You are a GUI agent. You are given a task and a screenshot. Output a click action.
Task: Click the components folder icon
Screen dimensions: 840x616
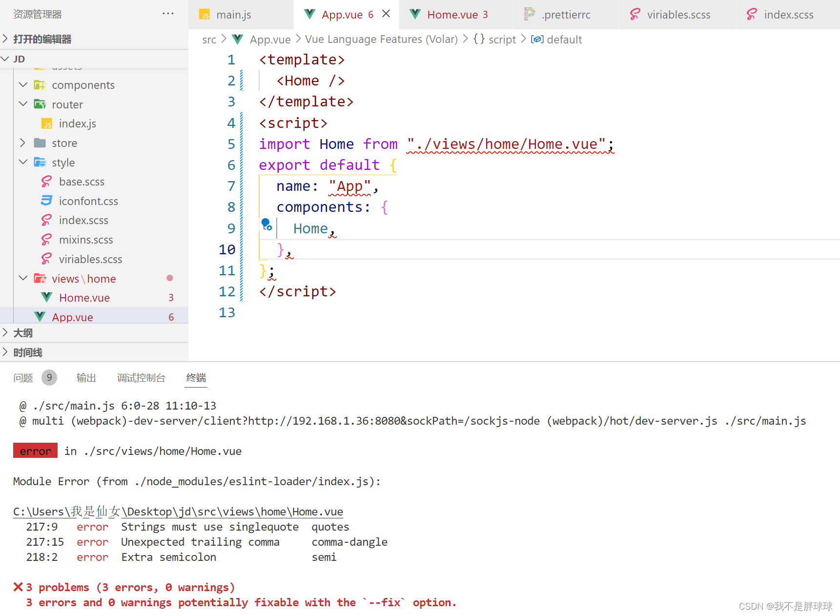coord(40,85)
